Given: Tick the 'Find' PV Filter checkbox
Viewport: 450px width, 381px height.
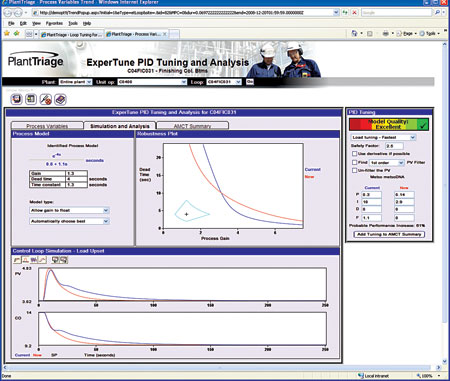Looking at the screenshot, I should [x=355, y=162].
